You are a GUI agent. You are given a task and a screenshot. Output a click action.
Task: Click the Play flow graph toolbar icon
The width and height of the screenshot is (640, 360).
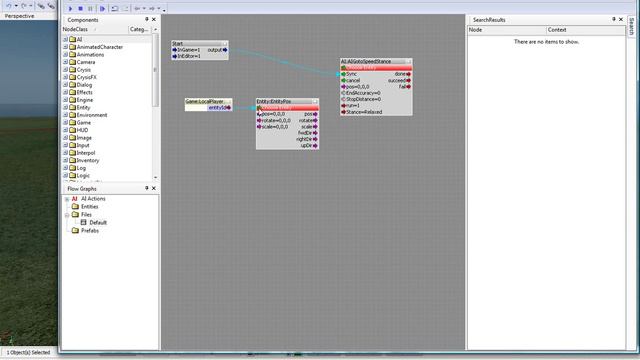[x=70, y=8]
